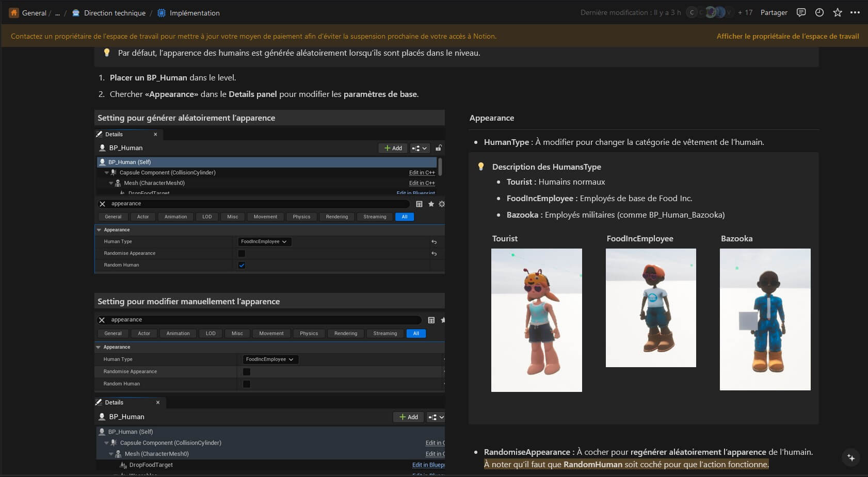Screen dimensions: 868x477
Task: Select Animation filter tab in random-generation panel
Action: point(175,217)
